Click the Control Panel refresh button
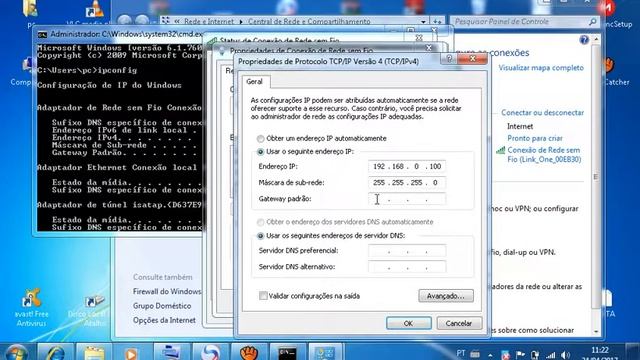 (x=438, y=22)
